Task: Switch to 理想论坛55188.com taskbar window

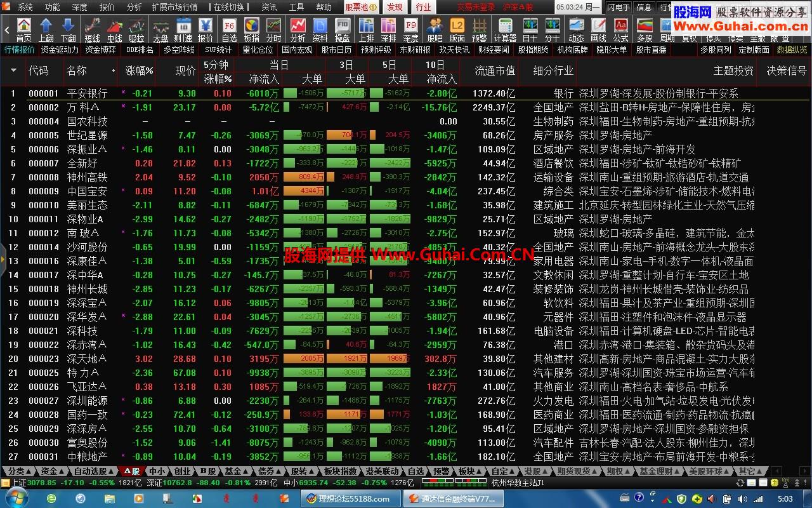Action: tap(350, 498)
